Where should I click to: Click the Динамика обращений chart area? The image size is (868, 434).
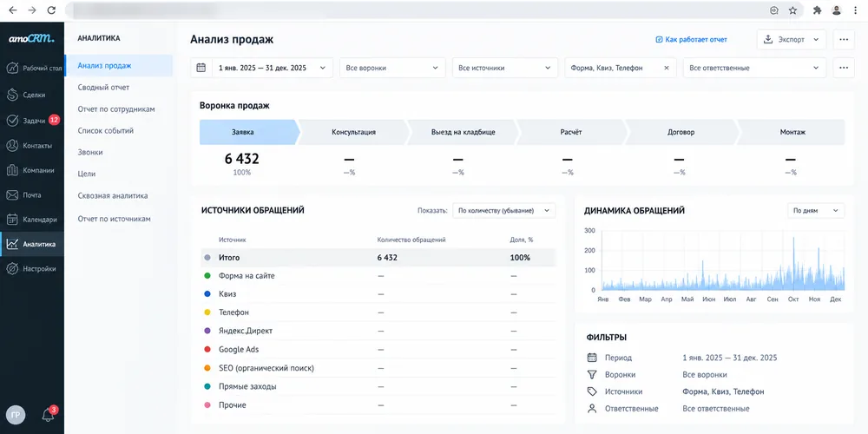(722, 260)
